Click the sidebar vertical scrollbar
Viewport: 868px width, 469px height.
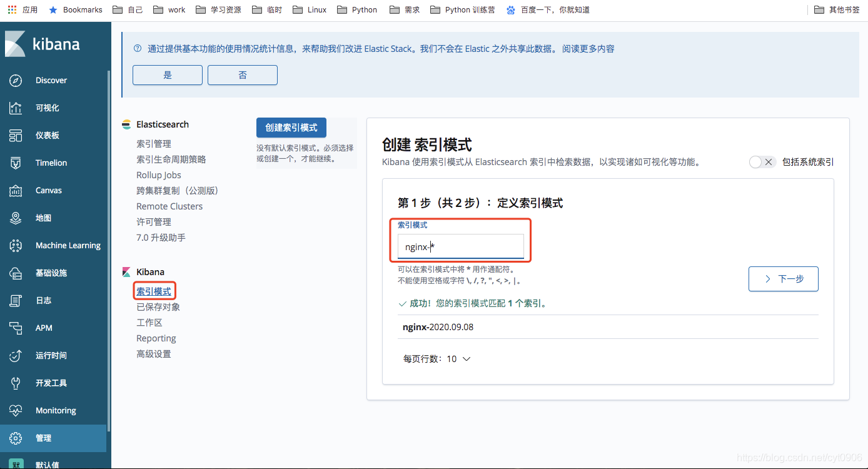click(109, 250)
